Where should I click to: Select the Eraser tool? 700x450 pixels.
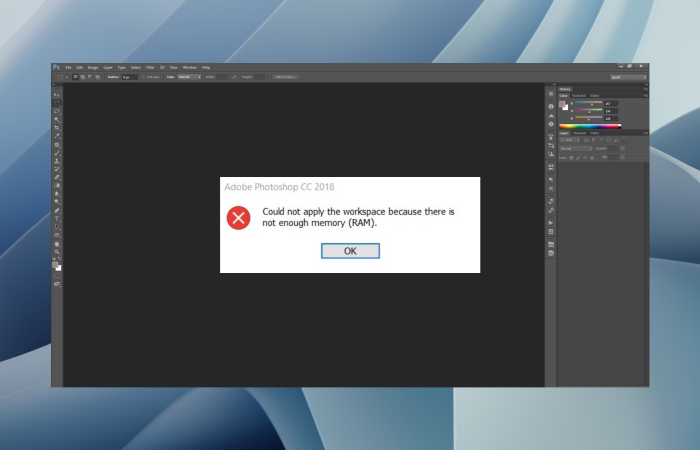coord(57,177)
